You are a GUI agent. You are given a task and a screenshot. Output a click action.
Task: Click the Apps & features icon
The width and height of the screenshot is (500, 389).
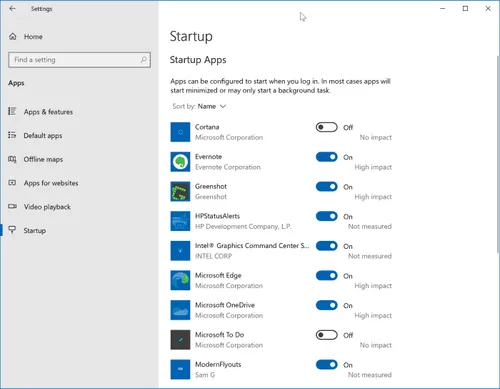tap(12, 111)
